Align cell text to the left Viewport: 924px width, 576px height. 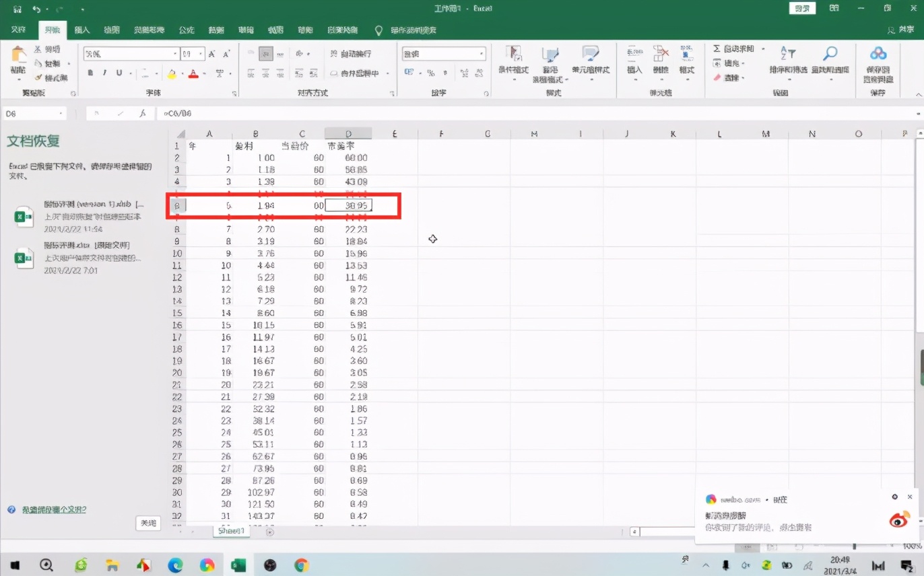point(251,73)
